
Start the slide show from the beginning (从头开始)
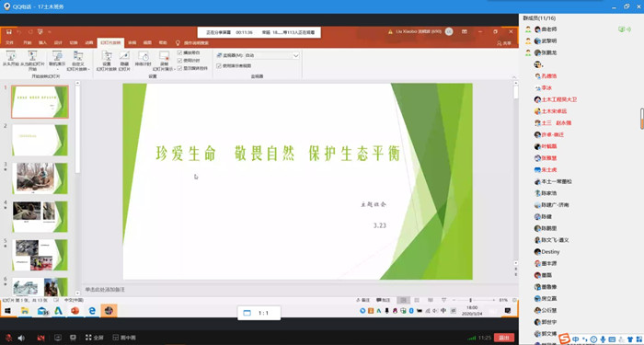(x=11, y=60)
